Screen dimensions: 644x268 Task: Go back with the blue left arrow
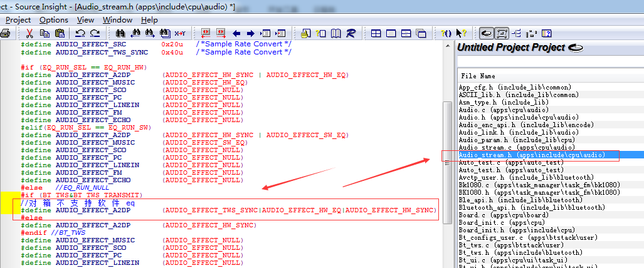(236, 33)
